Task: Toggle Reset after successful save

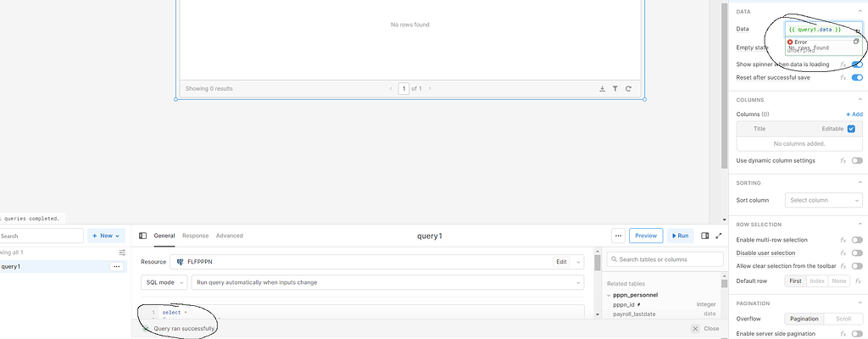Action: tap(857, 78)
